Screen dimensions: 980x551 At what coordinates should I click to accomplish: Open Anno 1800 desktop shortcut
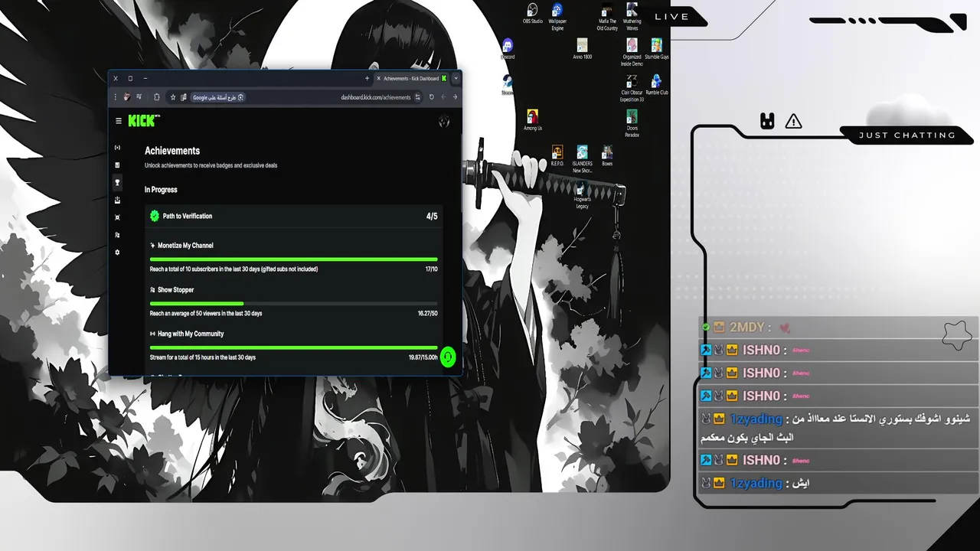click(583, 49)
